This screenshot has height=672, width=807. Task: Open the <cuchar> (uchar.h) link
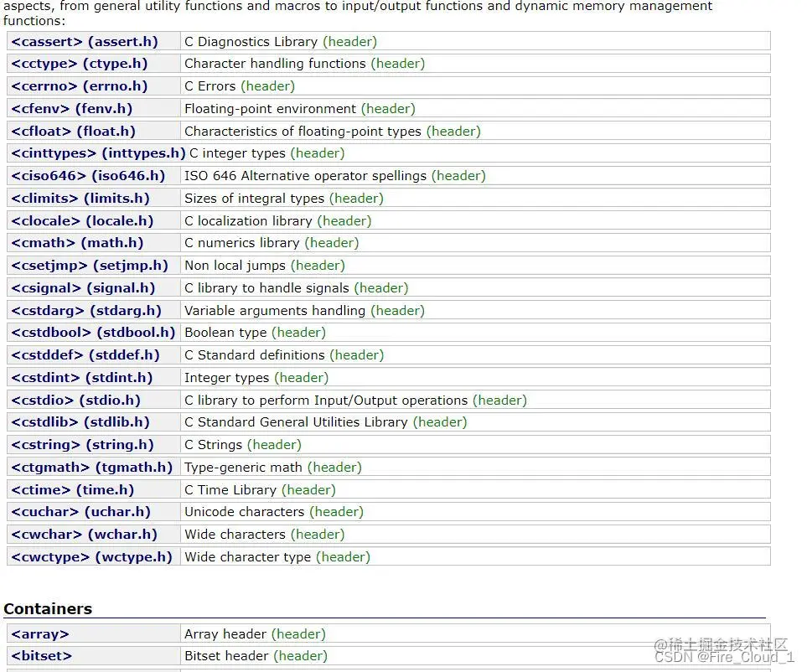tap(80, 511)
